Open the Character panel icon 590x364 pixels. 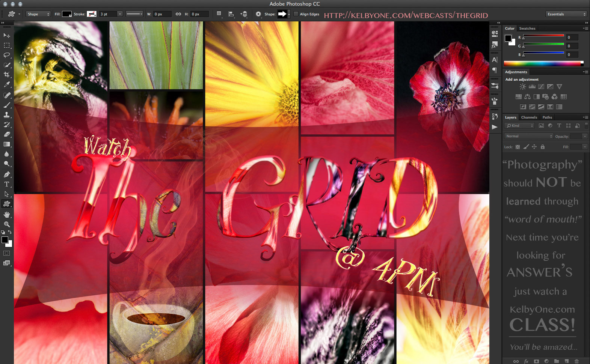click(x=495, y=60)
